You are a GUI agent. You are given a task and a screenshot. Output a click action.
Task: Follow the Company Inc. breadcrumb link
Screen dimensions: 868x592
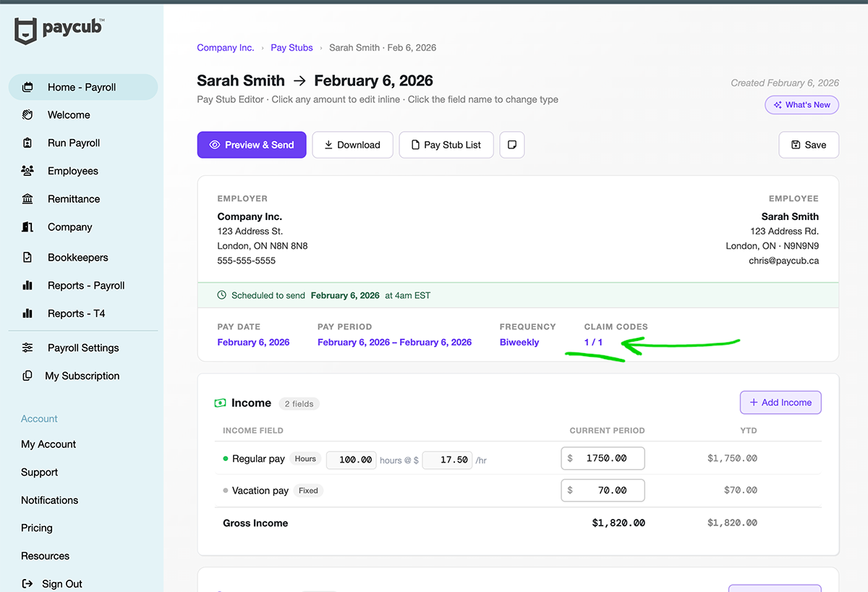(x=226, y=48)
